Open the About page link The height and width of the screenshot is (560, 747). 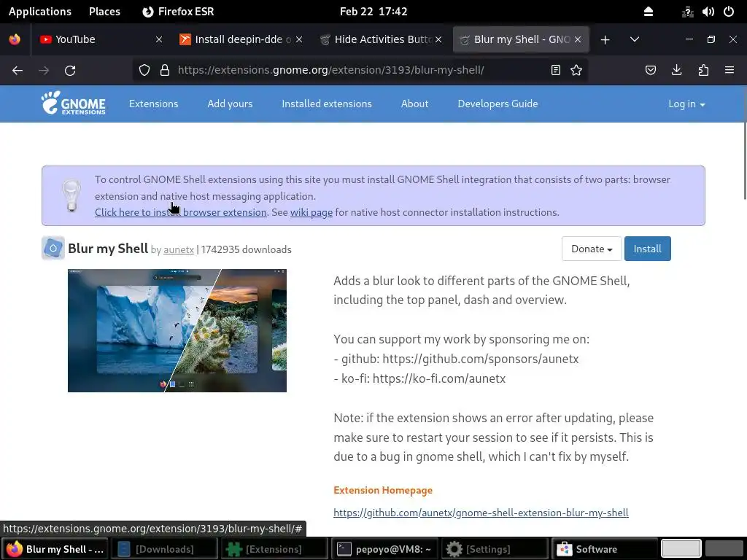(414, 104)
